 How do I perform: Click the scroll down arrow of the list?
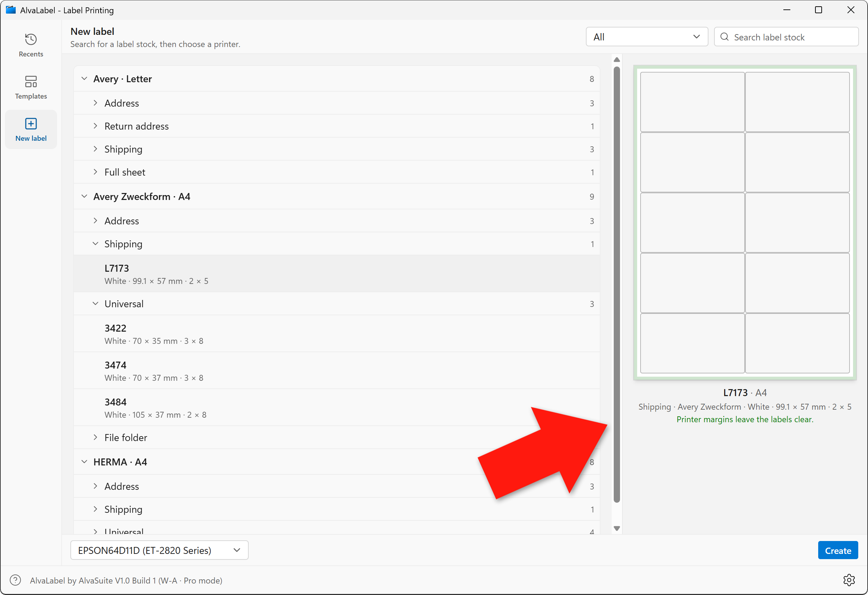617,528
